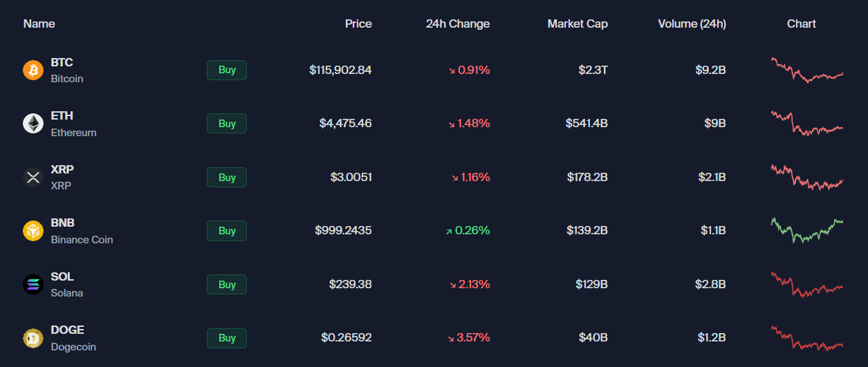
Task: Click the XRP logo icon
Action: pyautogui.click(x=33, y=177)
